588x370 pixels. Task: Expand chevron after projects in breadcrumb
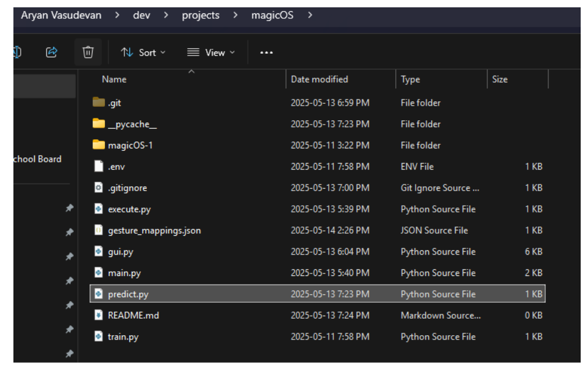[x=235, y=15]
